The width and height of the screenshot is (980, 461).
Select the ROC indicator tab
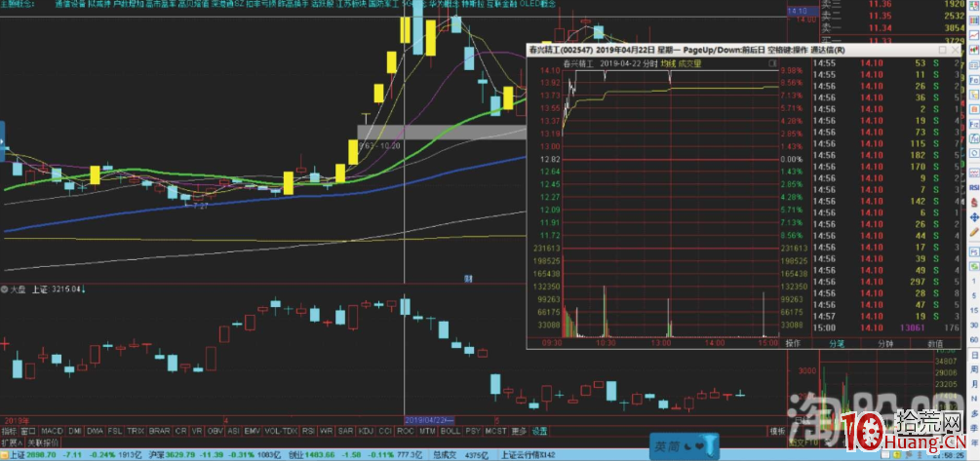coord(406,431)
